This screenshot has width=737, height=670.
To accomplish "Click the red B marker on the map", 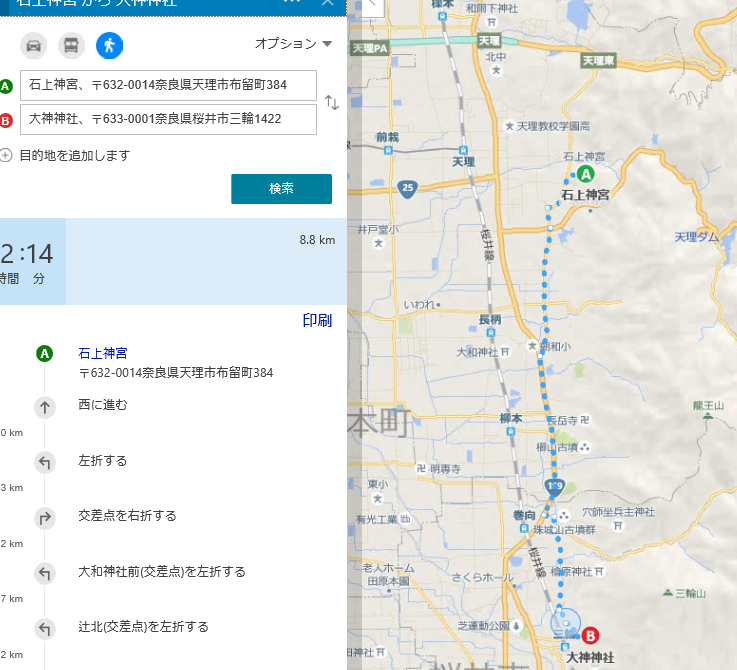I will coord(591,635).
